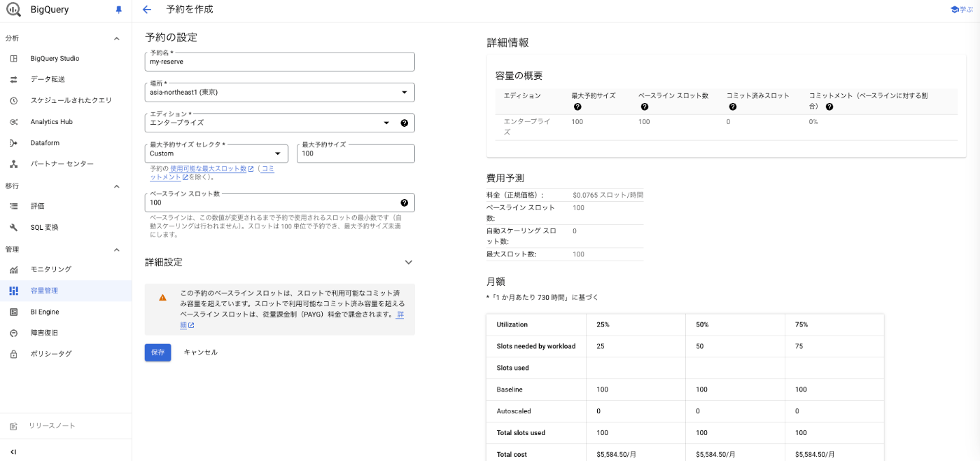Click エンタープライズ in the 容量の概要 table
Image resolution: width=980 pixels, height=461 pixels.
click(526, 126)
